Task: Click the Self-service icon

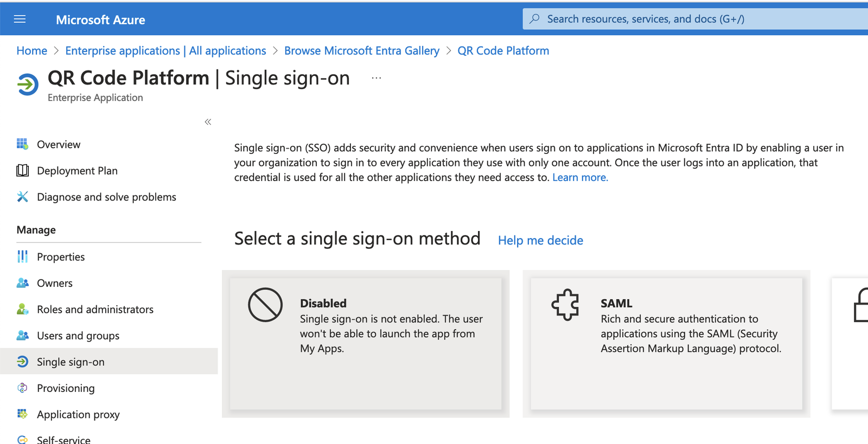Action: (22, 440)
